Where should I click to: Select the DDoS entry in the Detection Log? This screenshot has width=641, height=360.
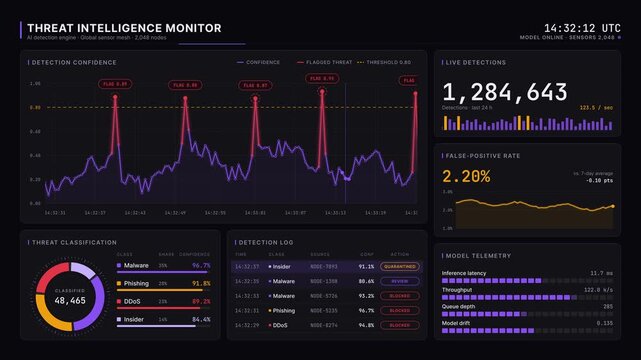tap(327, 325)
